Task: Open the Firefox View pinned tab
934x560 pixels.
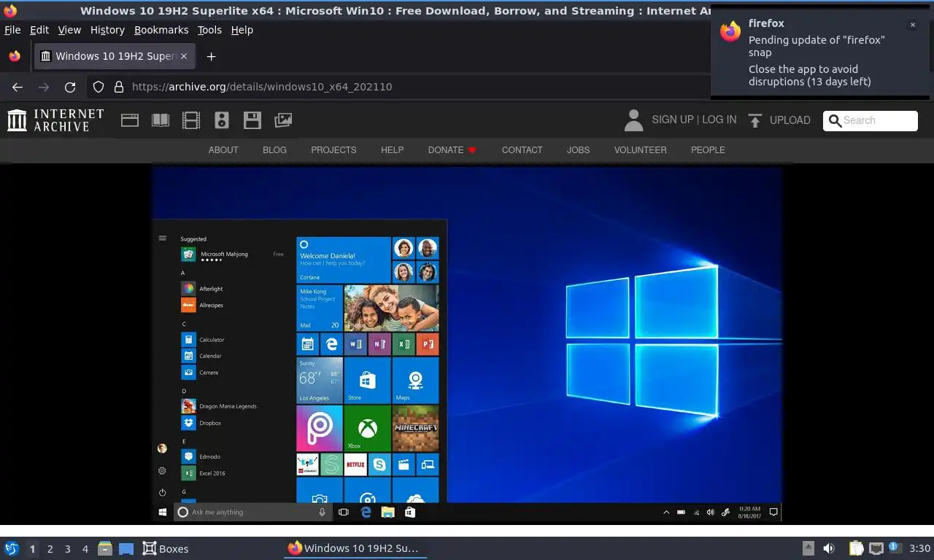Action: (x=15, y=56)
